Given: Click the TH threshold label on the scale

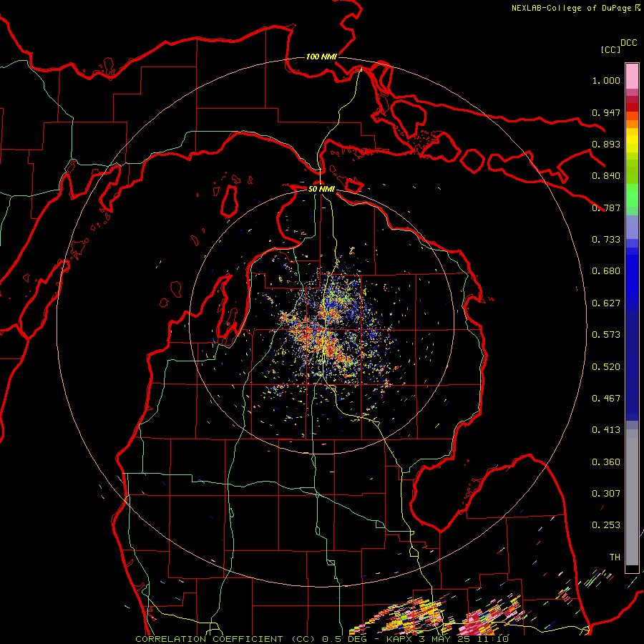Looking at the screenshot, I should pyautogui.click(x=615, y=557).
